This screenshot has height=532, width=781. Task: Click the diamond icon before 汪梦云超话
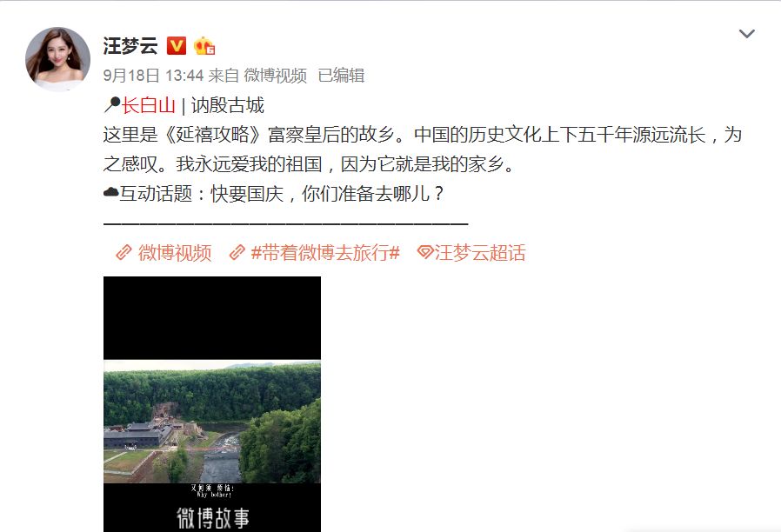coord(425,252)
